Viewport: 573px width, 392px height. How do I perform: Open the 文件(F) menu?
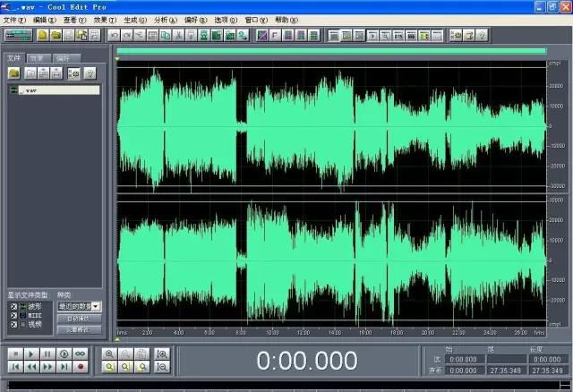pos(14,20)
